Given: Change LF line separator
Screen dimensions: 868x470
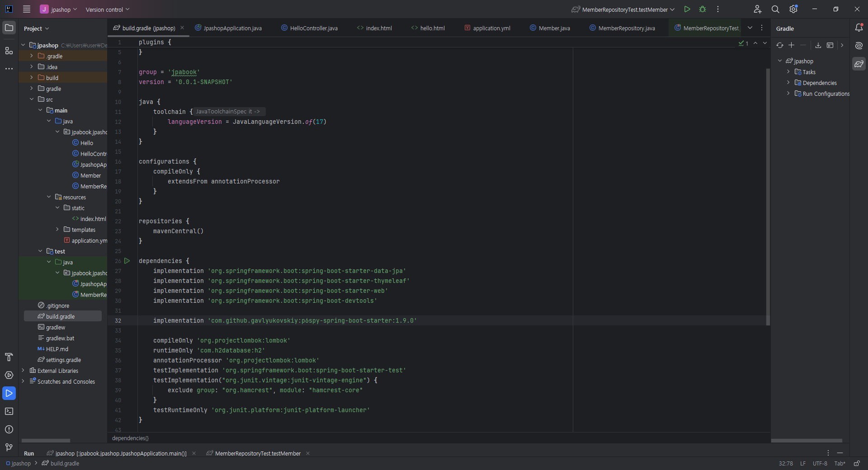Looking at the screenshot, I should click(x=803, y=463).
